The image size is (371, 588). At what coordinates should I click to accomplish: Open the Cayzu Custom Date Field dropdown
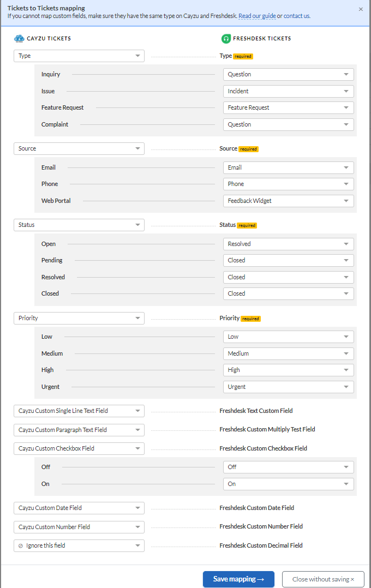coord(79,508)
